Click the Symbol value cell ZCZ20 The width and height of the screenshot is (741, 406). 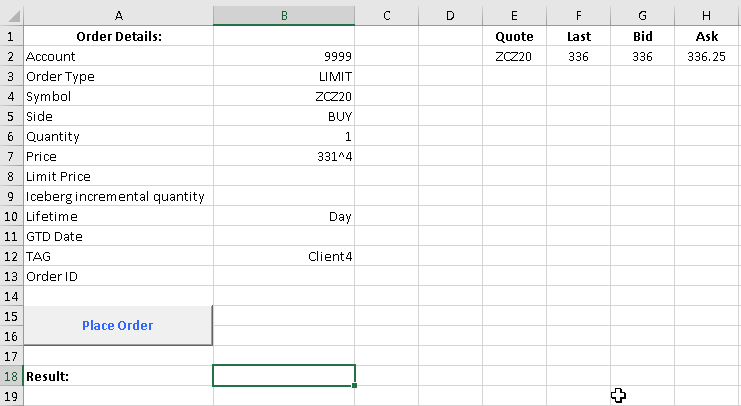(284, 97)
